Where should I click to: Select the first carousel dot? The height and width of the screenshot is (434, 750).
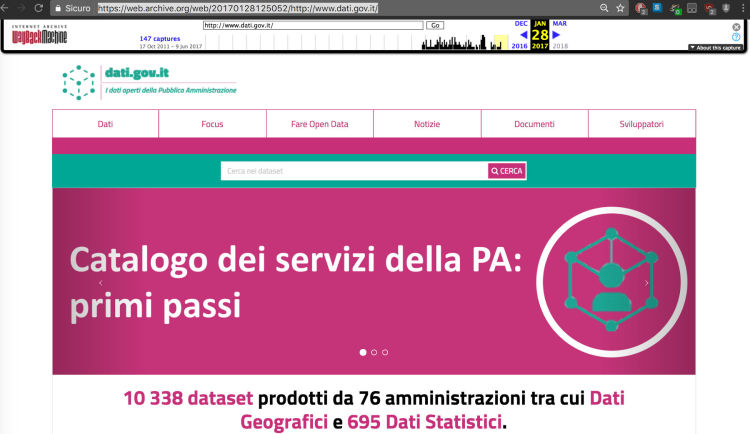363,352
